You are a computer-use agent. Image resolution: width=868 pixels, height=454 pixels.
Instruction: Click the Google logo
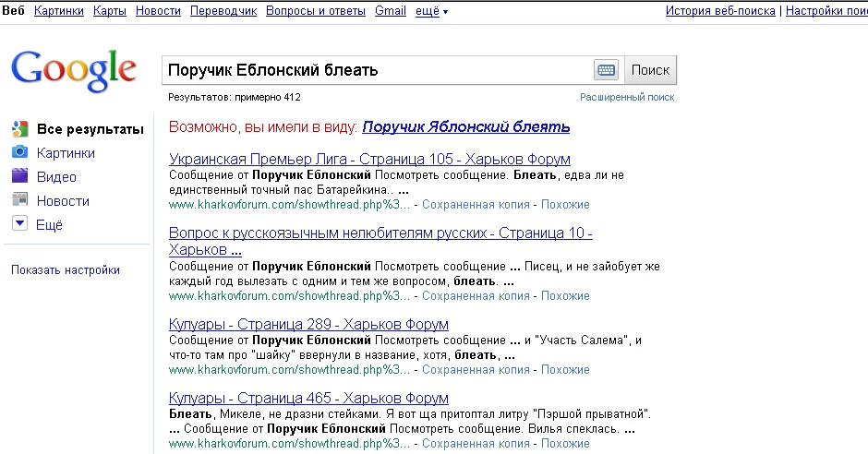[73, 70]
